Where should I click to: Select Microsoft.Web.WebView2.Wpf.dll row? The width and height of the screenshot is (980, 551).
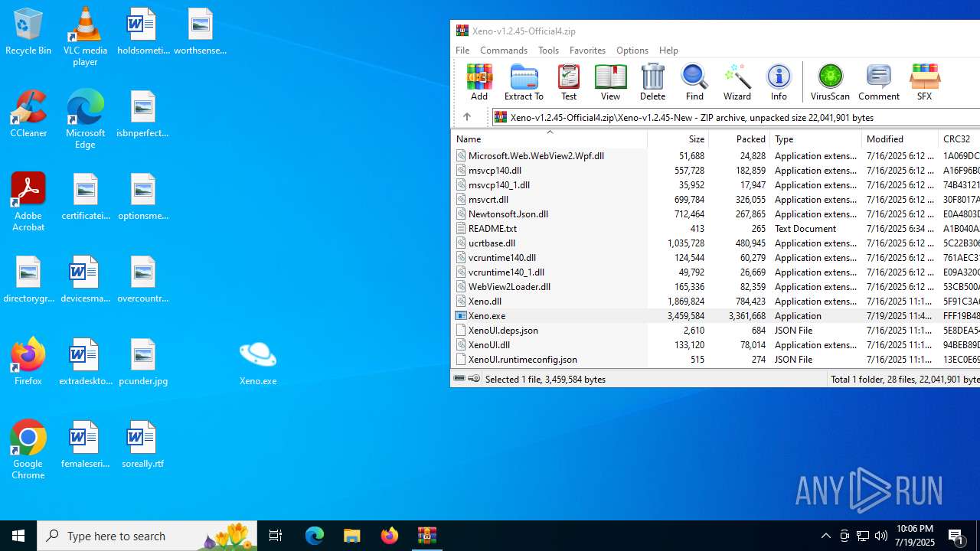715,155
